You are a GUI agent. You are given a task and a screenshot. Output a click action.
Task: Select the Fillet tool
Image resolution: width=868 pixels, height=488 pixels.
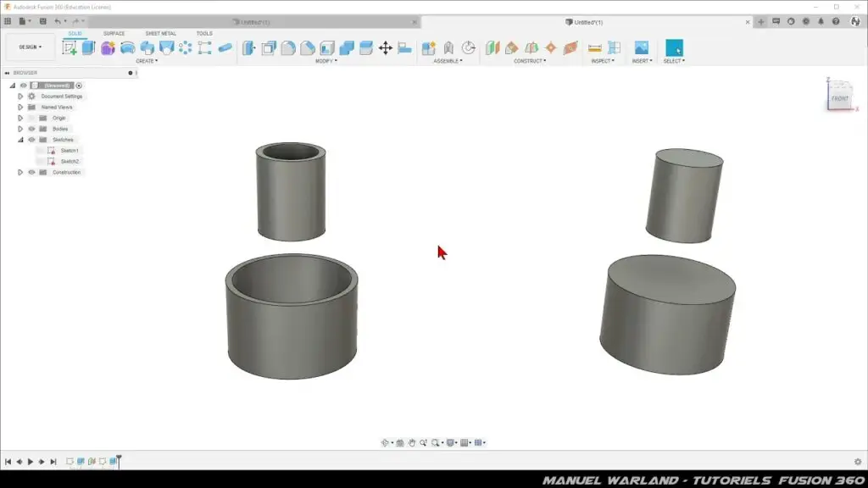[288, 47]
